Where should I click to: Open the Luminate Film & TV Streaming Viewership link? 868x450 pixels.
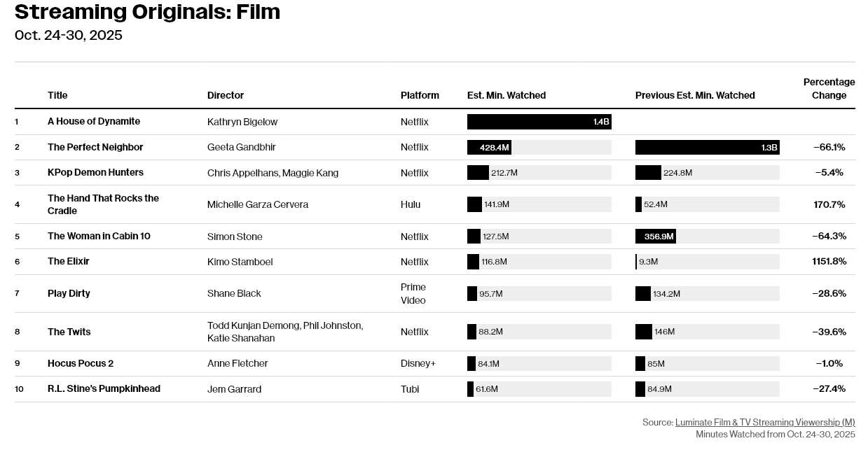[x=765, y=422]
